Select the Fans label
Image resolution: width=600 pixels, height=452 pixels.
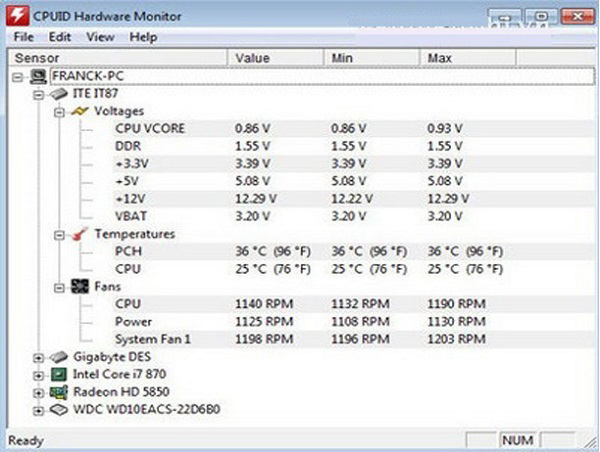108,286
